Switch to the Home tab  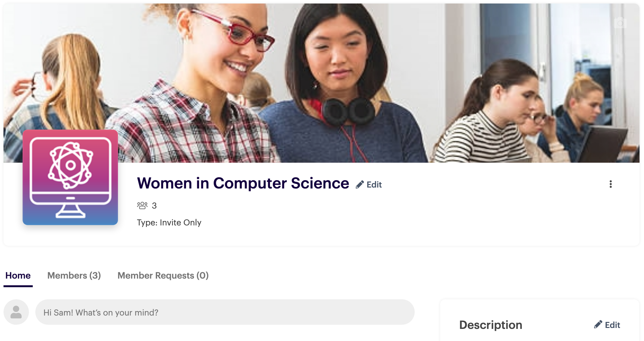click(x=18, y=275)
